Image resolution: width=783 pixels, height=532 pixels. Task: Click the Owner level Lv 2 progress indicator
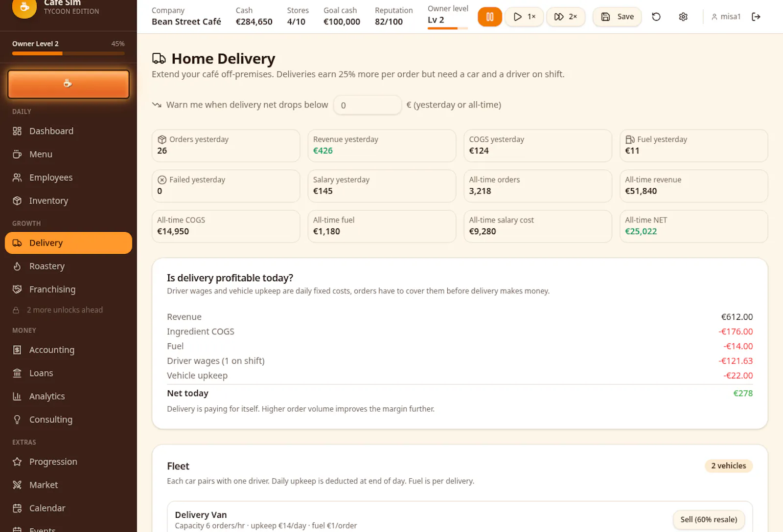(448, 28)
